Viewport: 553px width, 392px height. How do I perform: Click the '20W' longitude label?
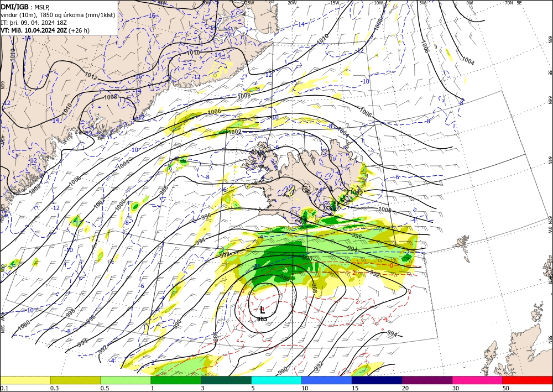click(x=291, y=3)
